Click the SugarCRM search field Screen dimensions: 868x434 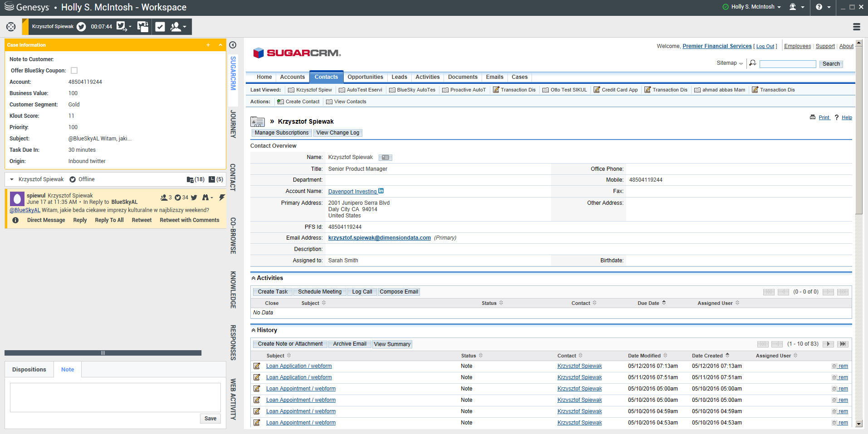coord(788,64)
